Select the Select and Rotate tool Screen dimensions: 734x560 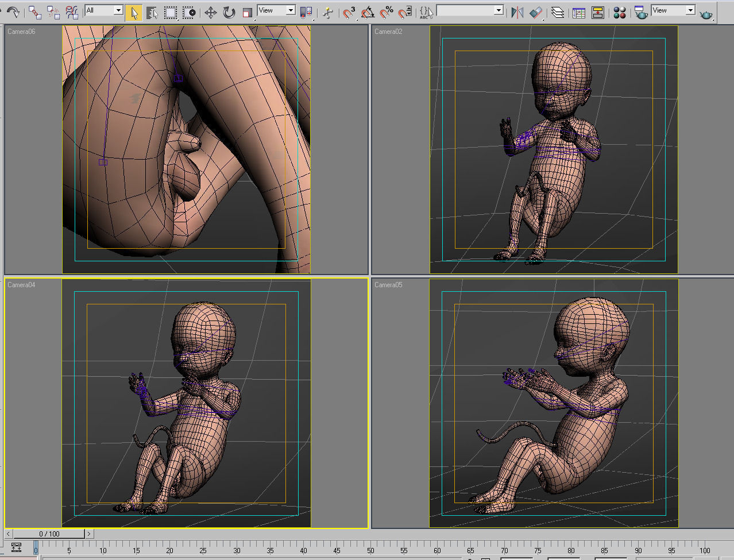229,12
